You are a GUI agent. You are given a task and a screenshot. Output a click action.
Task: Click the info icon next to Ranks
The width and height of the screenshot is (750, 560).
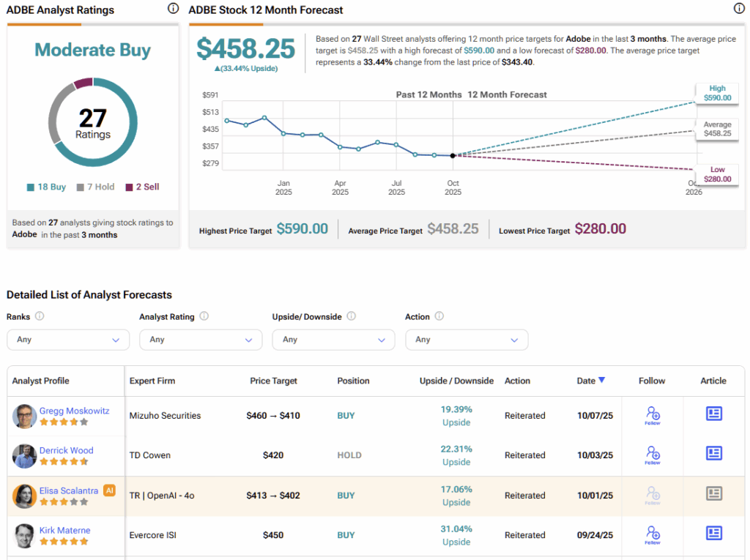pos(40,316)
